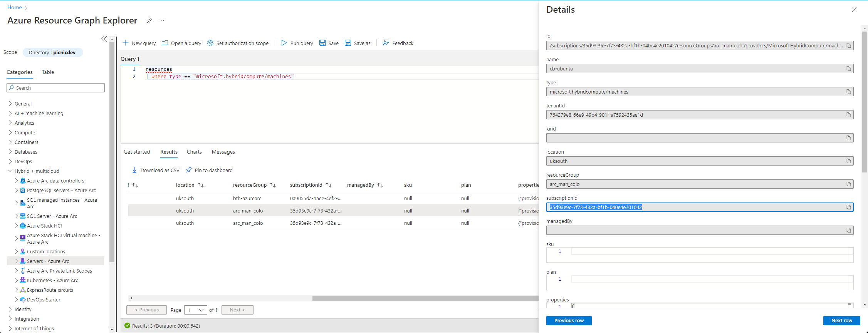Click the Directory : picnicdev scope pill
This screenshot has height=333, width=868.
pos(53,52)
